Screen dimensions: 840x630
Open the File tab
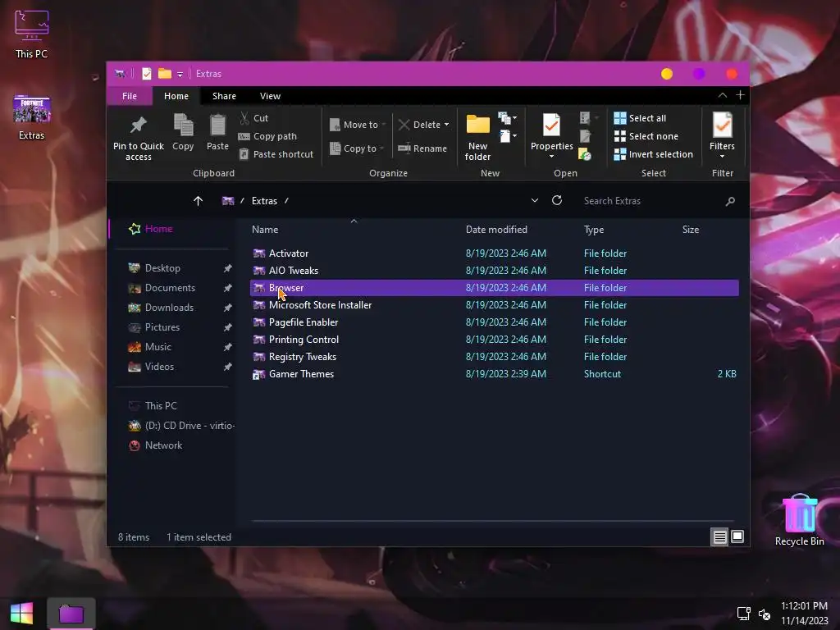tap(129, 96)
